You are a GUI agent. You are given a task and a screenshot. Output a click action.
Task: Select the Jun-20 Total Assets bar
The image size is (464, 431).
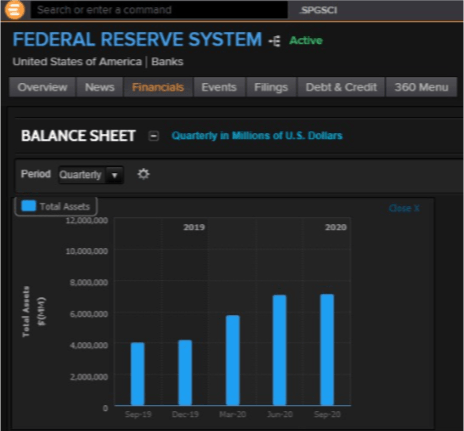279,350
